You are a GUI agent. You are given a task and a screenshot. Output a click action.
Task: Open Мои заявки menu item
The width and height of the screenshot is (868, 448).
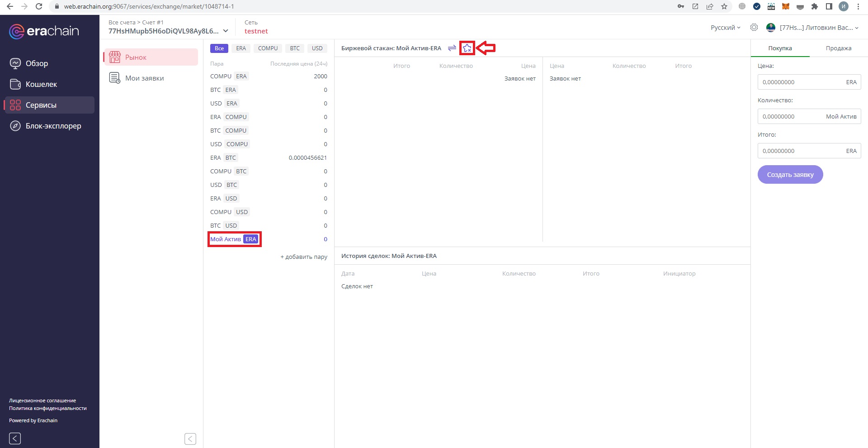tap(144, 78)
